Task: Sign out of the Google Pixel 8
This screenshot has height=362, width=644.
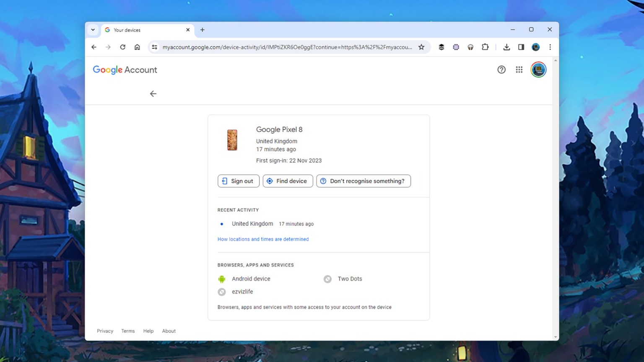Action: click(x=238, y=181)
